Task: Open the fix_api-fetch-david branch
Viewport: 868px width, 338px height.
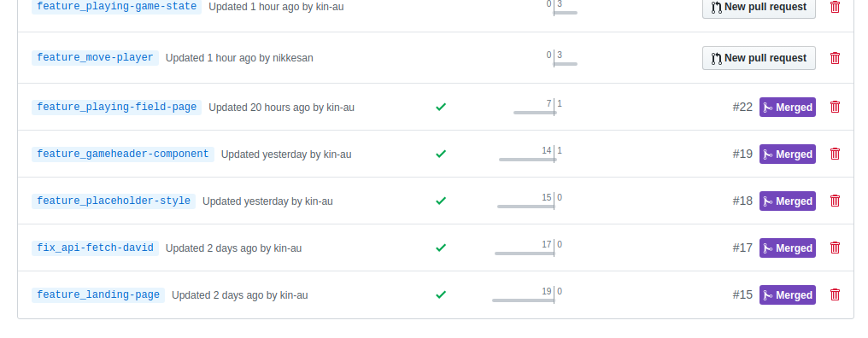Action: coord(95,248)
